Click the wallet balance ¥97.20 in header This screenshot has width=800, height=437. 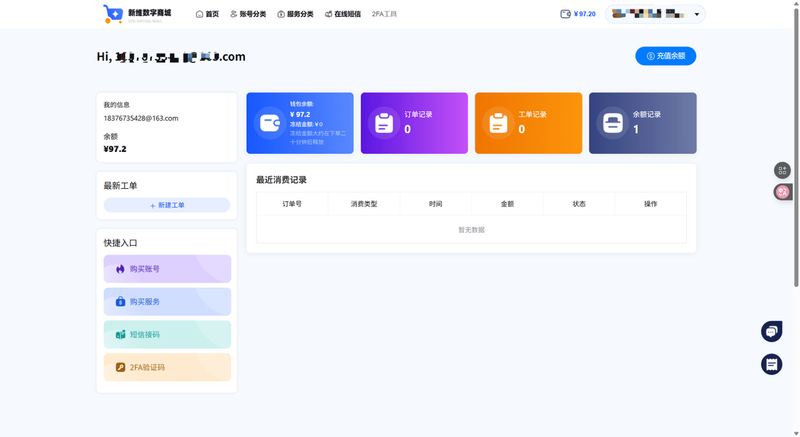point(579,14)
